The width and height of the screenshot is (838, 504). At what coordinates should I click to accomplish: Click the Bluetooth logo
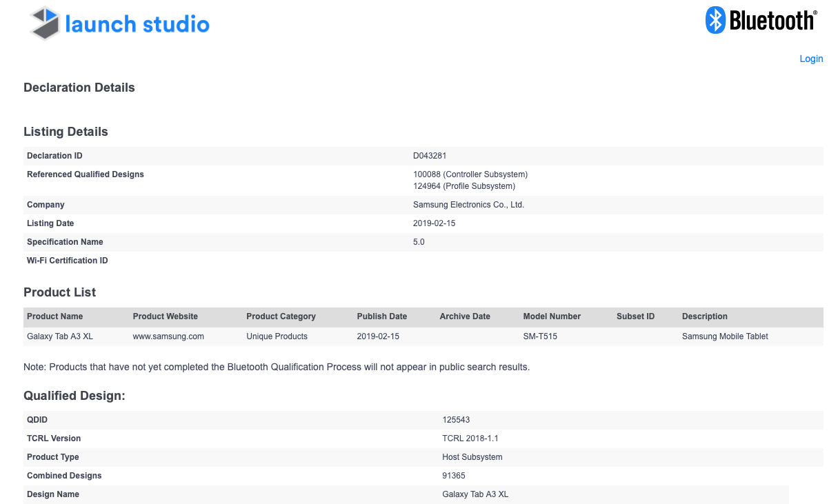click(x=761, y=21)
